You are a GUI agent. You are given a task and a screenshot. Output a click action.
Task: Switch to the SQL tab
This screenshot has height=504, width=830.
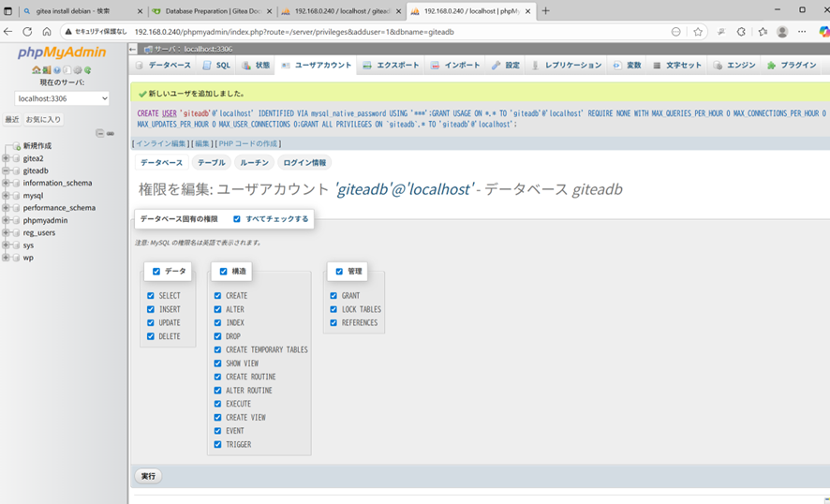pos(217,66)
